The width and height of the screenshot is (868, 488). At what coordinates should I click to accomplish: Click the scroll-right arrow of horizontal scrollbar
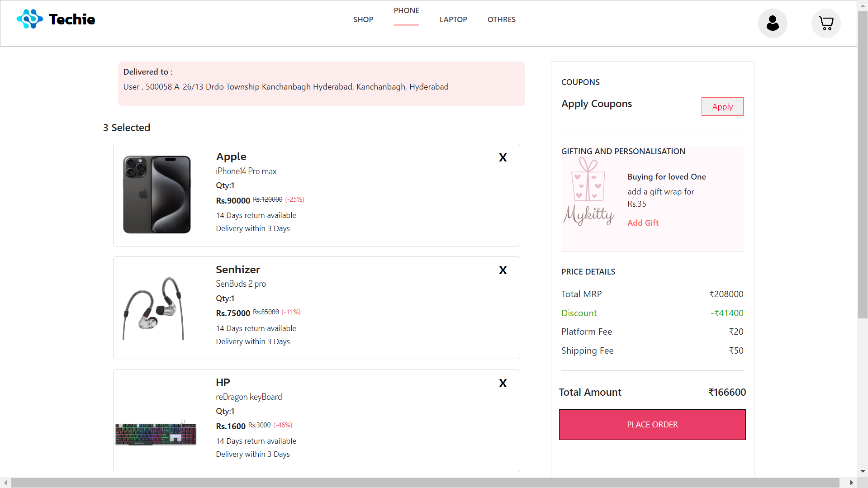(852, 483)
